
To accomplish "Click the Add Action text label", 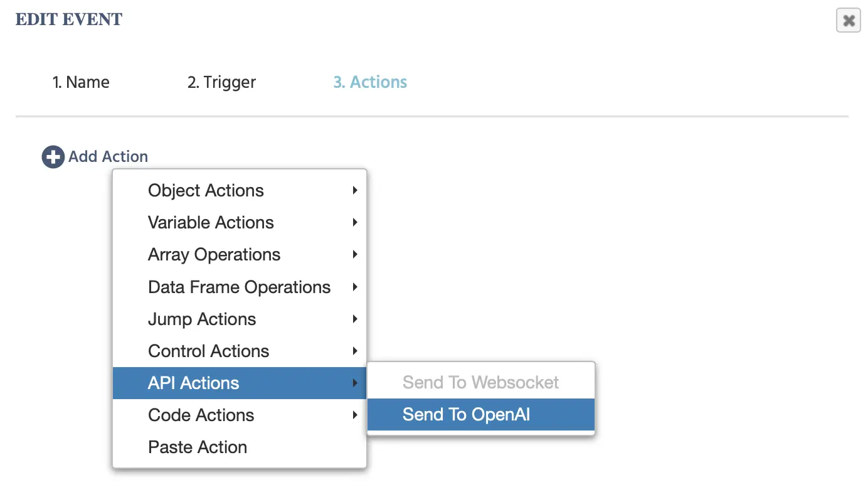I will (x=108, y=157).
